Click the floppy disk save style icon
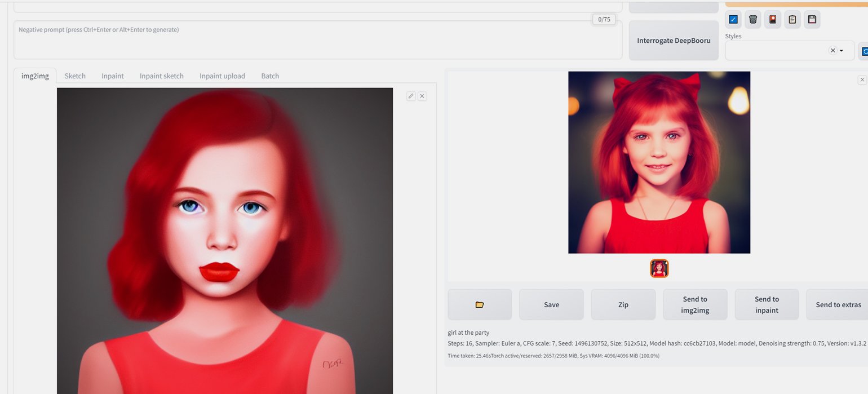This screenshot has width=868, height=394. pyautogui.click(x=812, y=20)
